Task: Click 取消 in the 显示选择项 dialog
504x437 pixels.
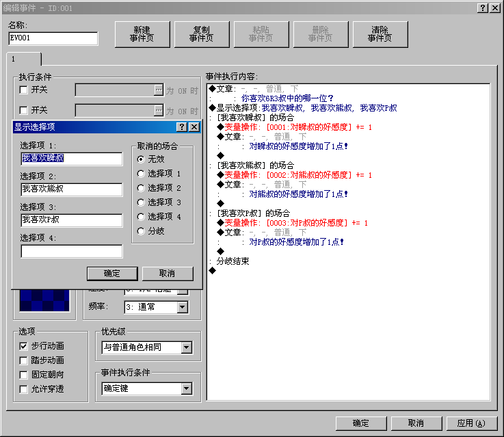Action: [168, 274]
